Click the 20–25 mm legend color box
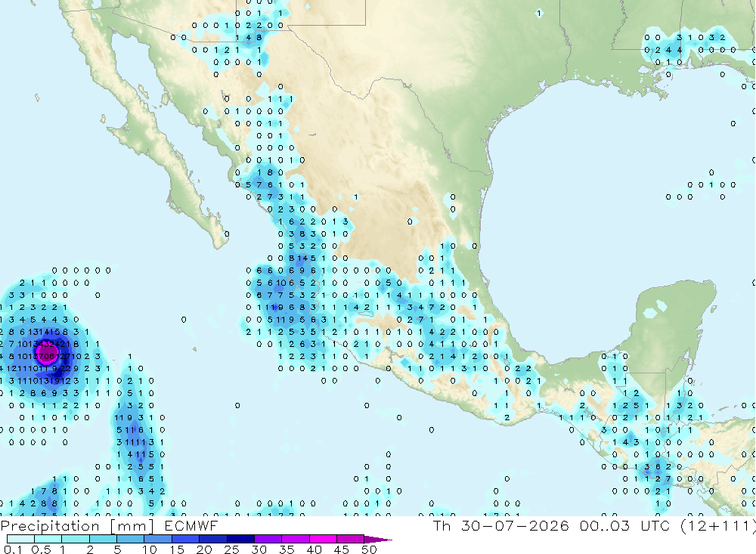756x554 pixels. (x=213, y=539)
